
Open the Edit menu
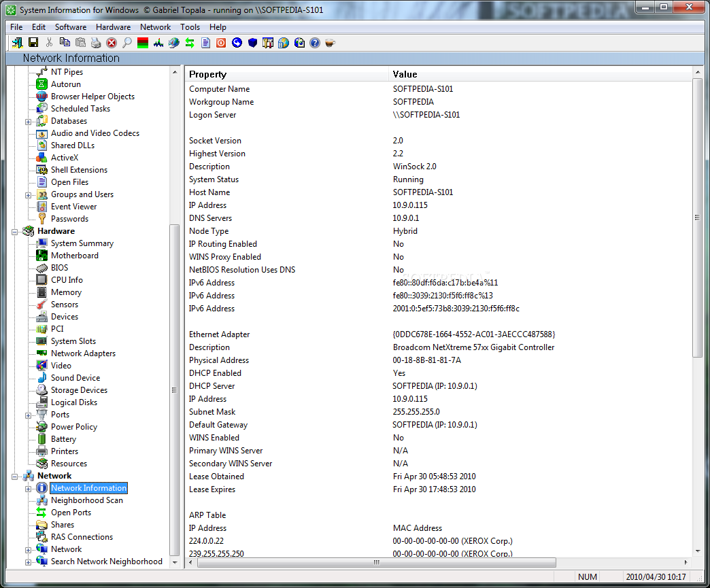coord(39,27)
